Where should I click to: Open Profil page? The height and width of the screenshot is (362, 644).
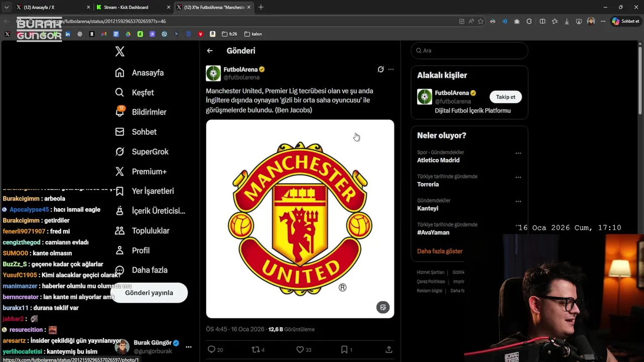(132, 250)
